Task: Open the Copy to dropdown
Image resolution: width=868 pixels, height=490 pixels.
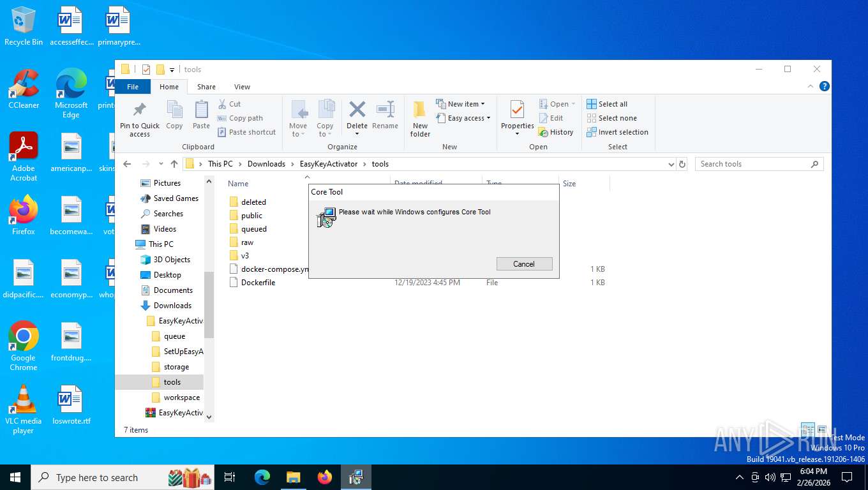Action: click(x=325, y=119)
